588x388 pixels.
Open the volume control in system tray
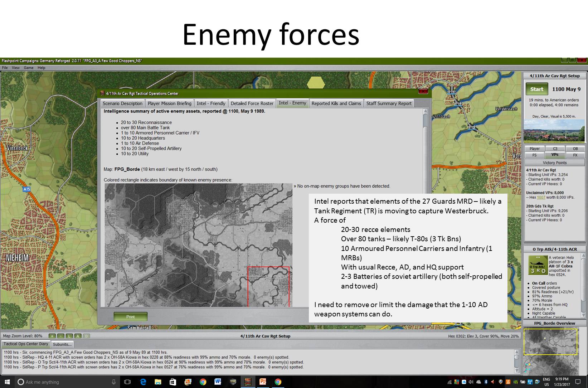tap(471, 382)
